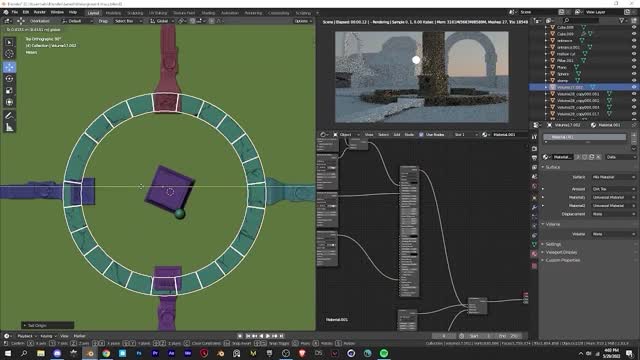The image size is (640, 360).
Task: Select Volume17.002 row in the outliner
Action: click(583, 87)
